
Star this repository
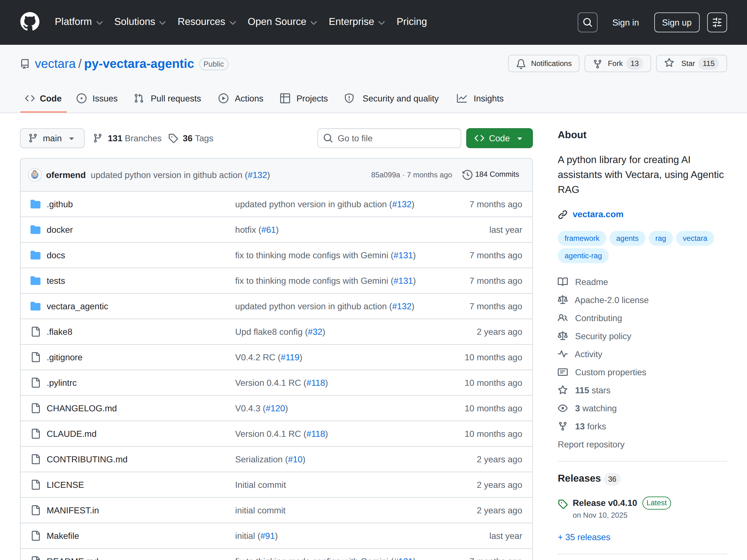click(x=691, y=63)
